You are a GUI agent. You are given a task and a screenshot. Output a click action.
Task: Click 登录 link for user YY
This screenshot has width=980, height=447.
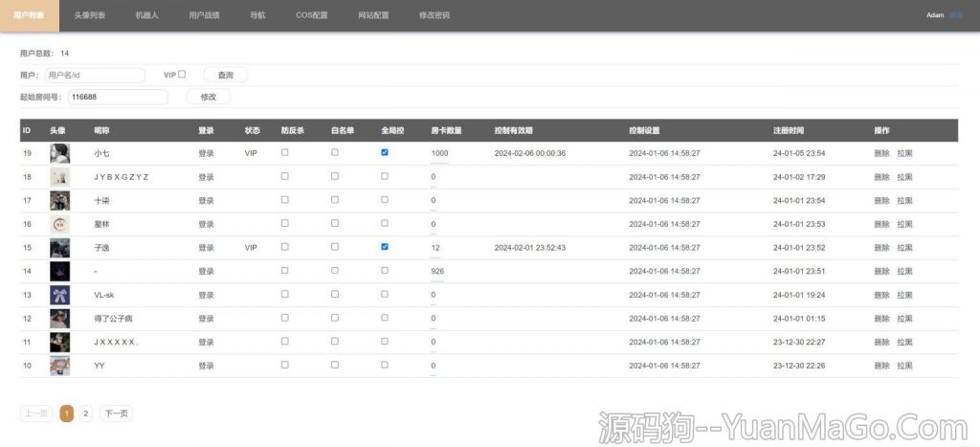pyautogui.click(x=207, y=366)
